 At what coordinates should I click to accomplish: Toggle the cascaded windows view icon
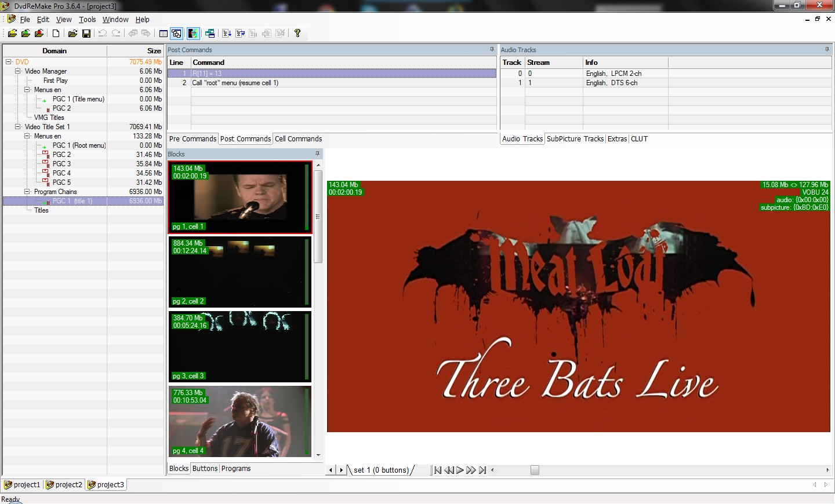[x=177, y=34]
